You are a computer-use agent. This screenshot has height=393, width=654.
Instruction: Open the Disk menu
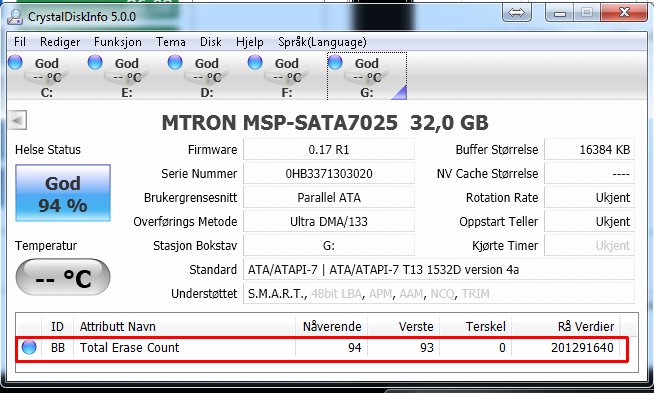pyautogui.click(x=211, y=42)
